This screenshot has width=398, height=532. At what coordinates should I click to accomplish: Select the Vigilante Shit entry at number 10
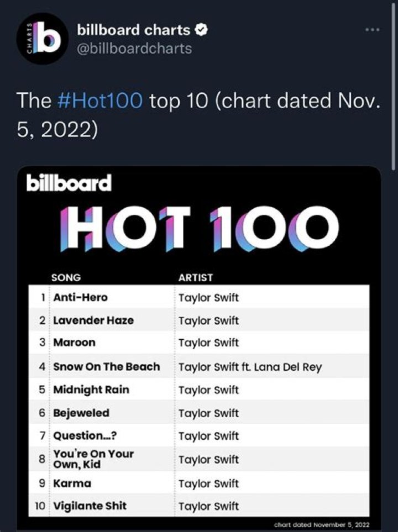click(90, 506)
